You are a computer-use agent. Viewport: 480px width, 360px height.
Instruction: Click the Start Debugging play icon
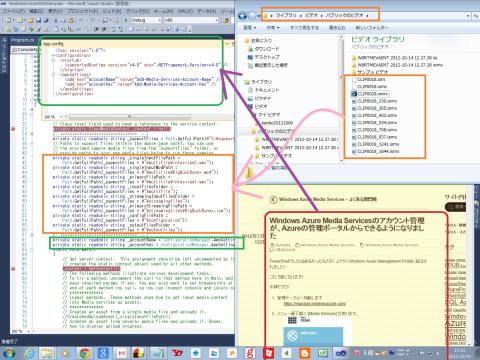pos(126,20)
